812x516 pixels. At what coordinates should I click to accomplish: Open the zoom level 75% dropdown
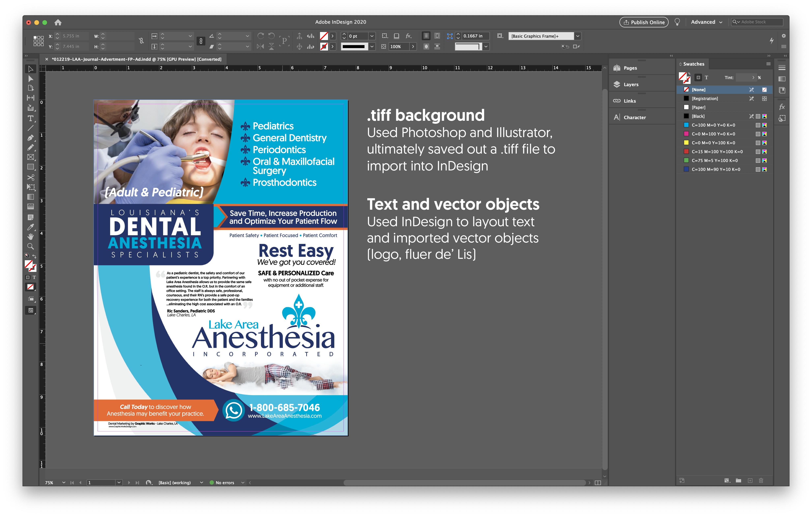tap(64, 483)
